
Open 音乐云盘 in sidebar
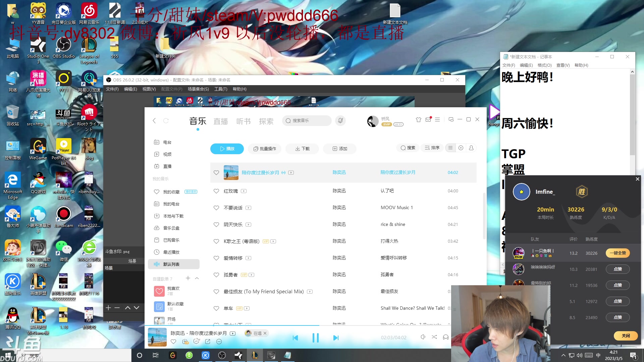click(x=171, y=228)
